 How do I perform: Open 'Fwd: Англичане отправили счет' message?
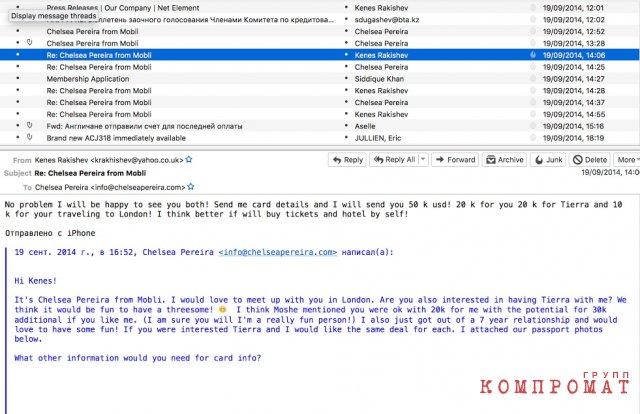point(144,126)
